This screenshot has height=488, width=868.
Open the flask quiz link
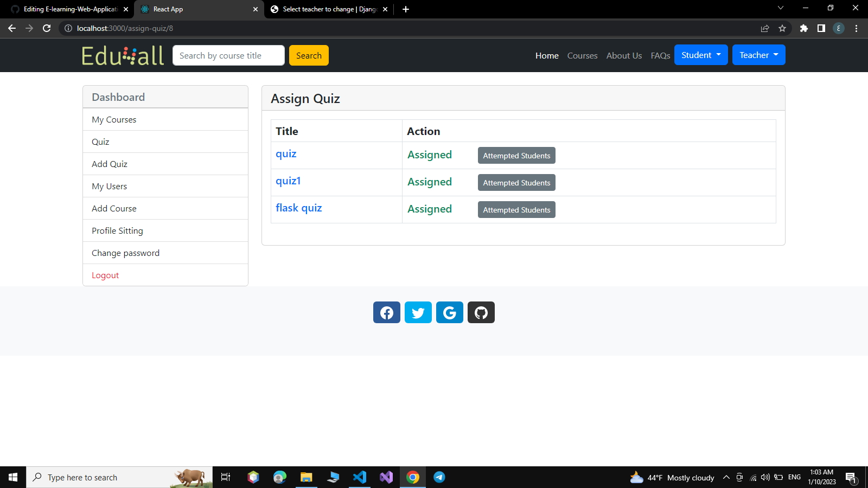click(x=299, y=208)
